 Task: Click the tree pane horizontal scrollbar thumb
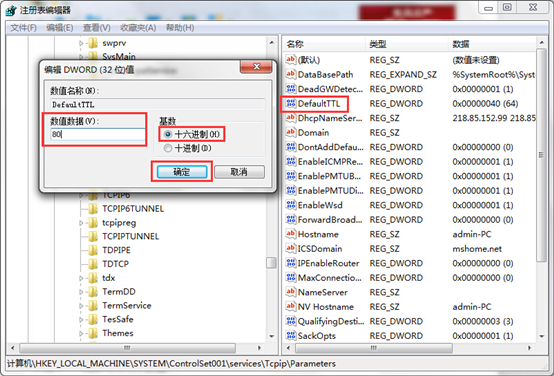point(127,348)
